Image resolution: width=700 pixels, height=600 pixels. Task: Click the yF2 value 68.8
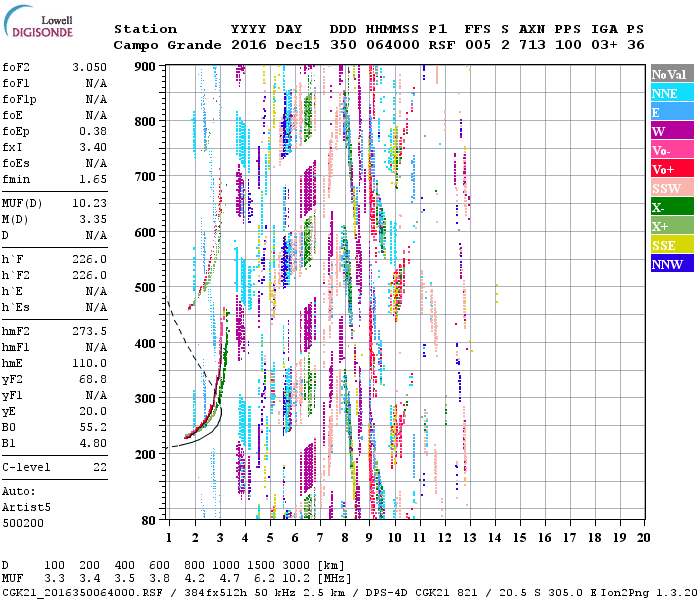[x=93, y=379]
